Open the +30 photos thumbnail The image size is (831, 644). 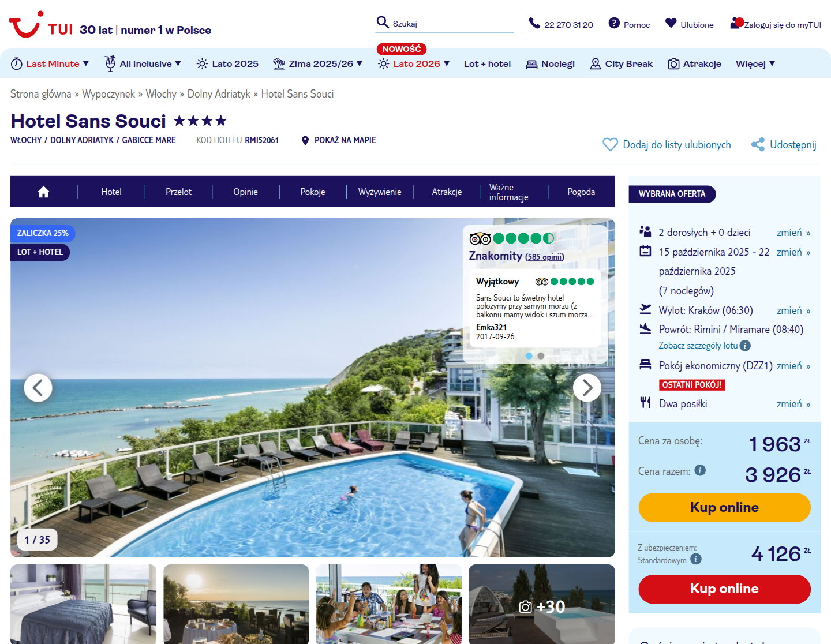click(x=542, y=604)
